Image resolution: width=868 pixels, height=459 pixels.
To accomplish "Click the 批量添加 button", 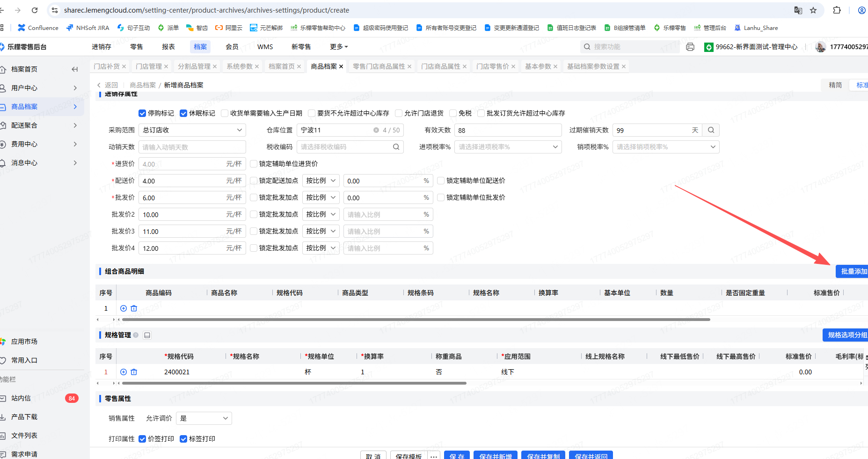I will [853, 271].
